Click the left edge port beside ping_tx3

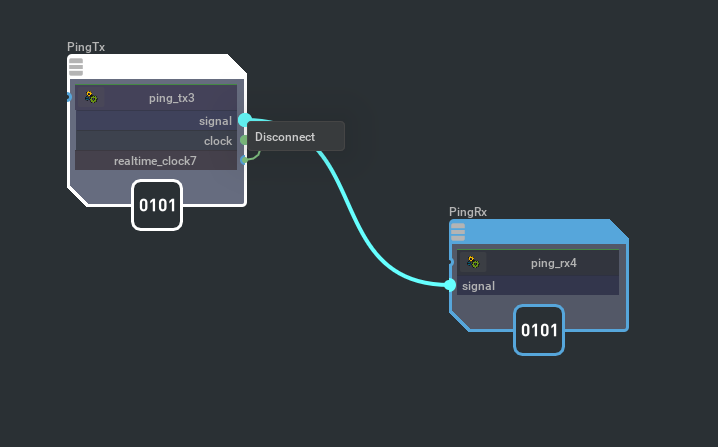[x=69, y=97]
